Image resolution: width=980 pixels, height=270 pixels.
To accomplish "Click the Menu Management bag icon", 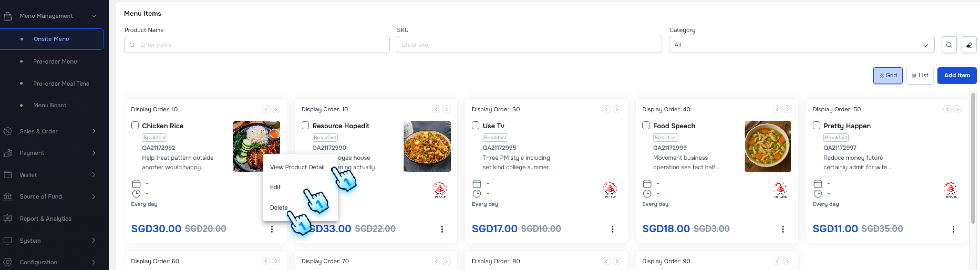I will coord(8,15).
